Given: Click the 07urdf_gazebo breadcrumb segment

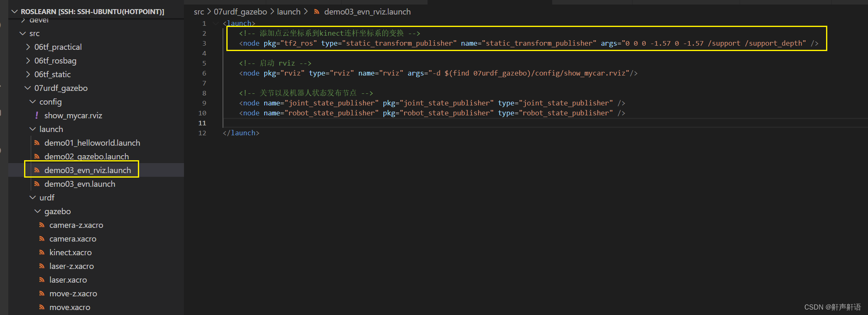Looking at the screenshot, I should [x=240, y=12].
